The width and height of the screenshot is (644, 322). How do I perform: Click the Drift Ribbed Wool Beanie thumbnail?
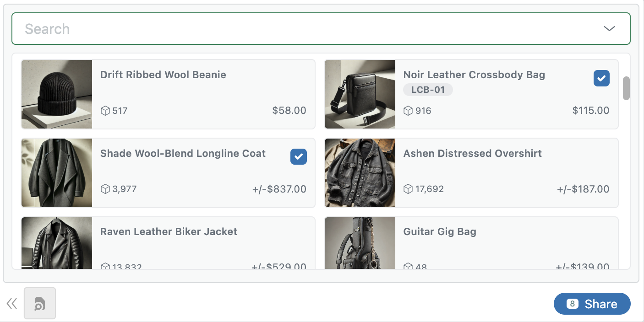56,94
